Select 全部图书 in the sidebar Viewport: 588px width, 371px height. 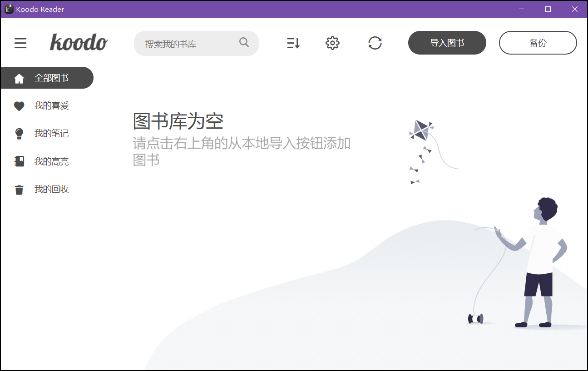[47, 78]
